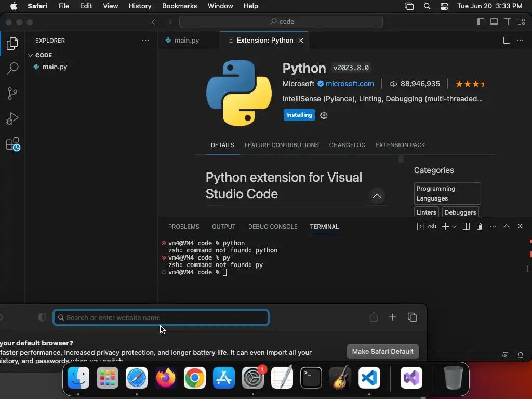Click Safari search or website name field
The height and width of the screenshot is (399, 532).
pyautogui.click(x=161, y=317)
